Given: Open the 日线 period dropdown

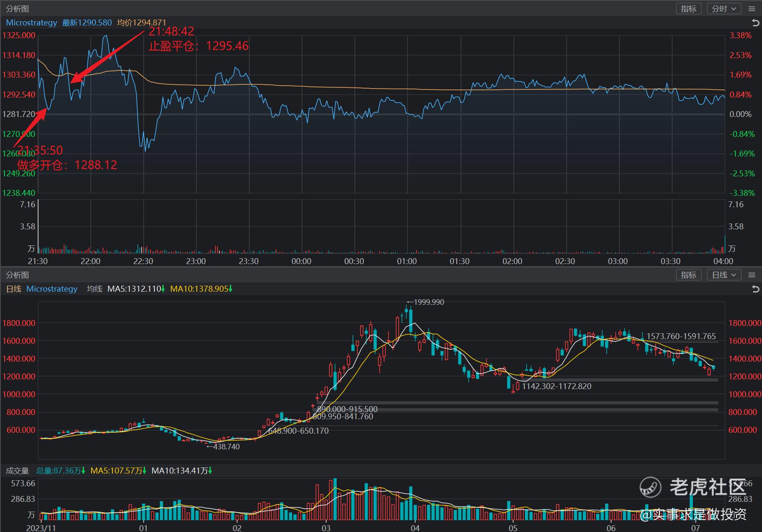Looking at the screenshot, I should click(724, 275).
